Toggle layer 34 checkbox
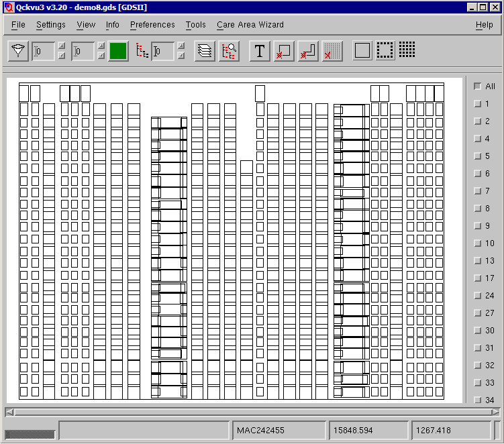Image resolution: width=504 pixels, height=444 pixels. 477,400
